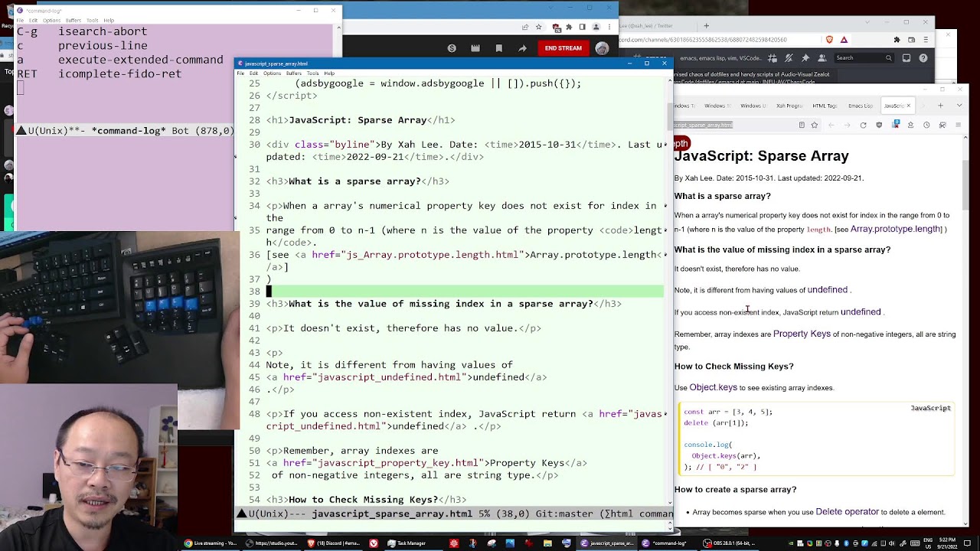Click the clapperboard clip icon in YouTube Studio

click(475, 48)
